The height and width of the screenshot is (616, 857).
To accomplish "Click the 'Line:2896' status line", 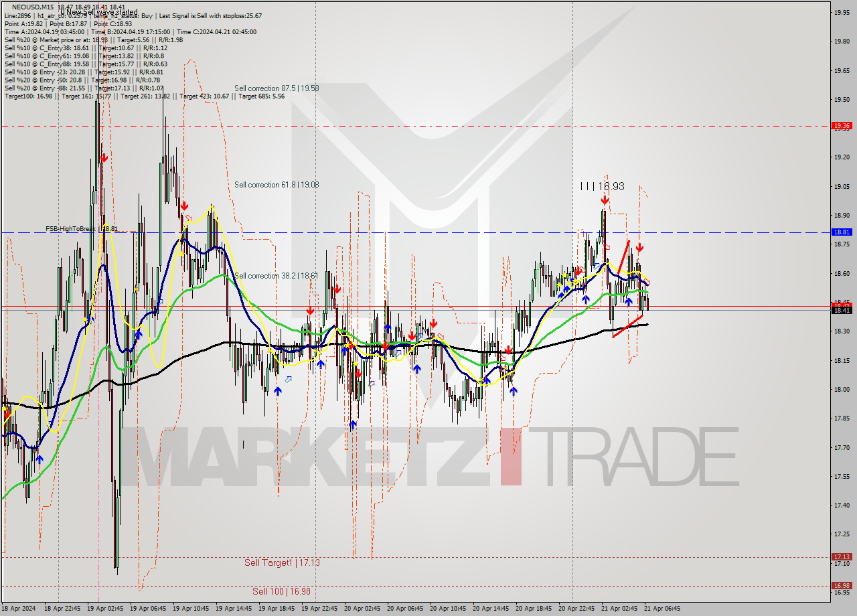I will (x=133, y=15).
